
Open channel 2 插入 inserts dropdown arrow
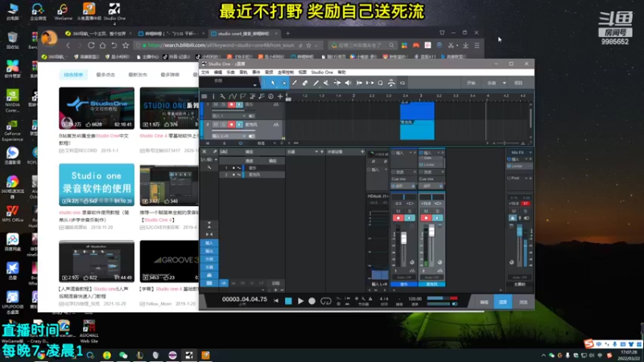pyautogui.click(x=438, y=153)
